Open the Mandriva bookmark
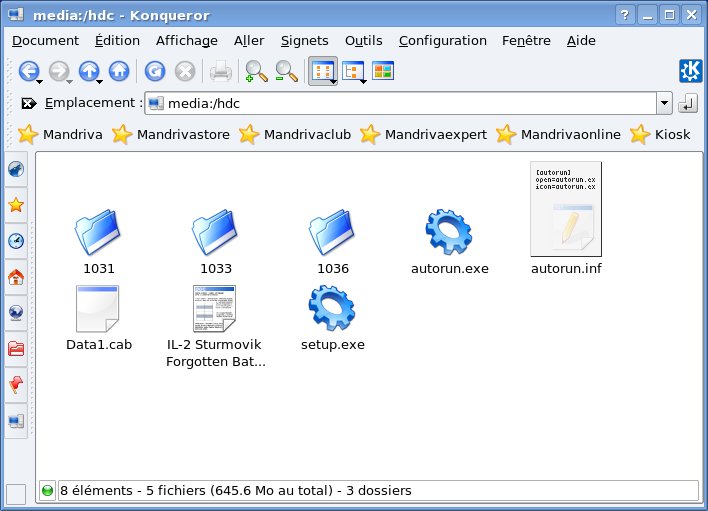Viewport: 708px width, 511px height. [x=61, y=135]
